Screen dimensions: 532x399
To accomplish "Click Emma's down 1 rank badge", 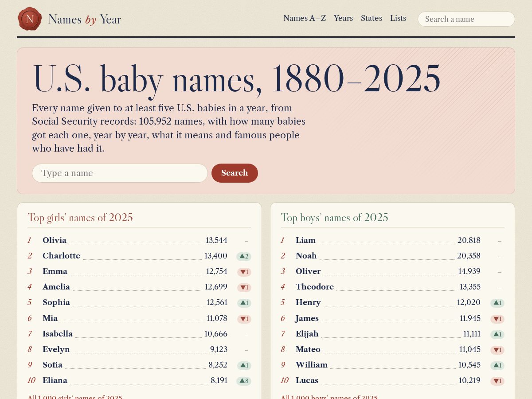I will point(244,272).
